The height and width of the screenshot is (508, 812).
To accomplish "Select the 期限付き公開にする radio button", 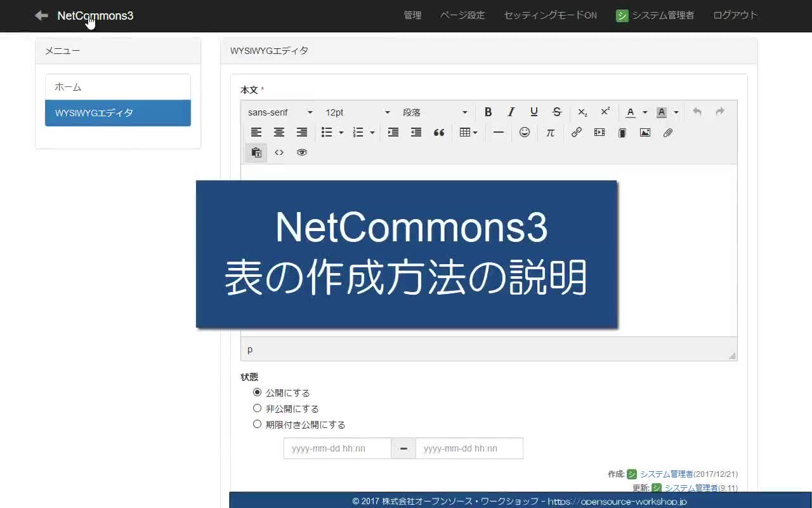I will coord(257,424).
